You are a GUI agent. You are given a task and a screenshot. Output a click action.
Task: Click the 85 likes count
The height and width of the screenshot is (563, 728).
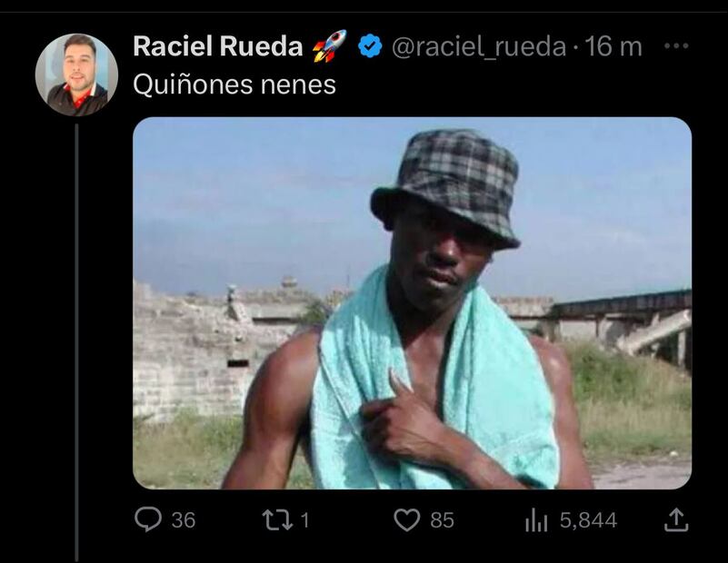[442, 520]
